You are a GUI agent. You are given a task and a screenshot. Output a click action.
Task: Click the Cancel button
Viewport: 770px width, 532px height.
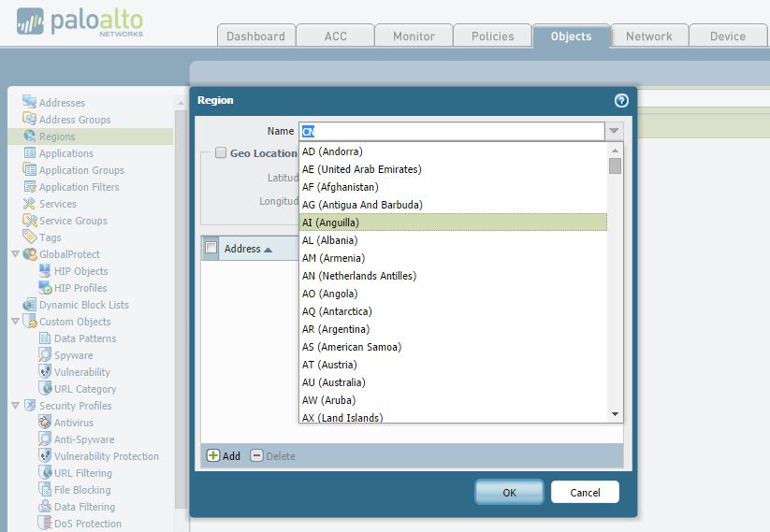point(585,492)
